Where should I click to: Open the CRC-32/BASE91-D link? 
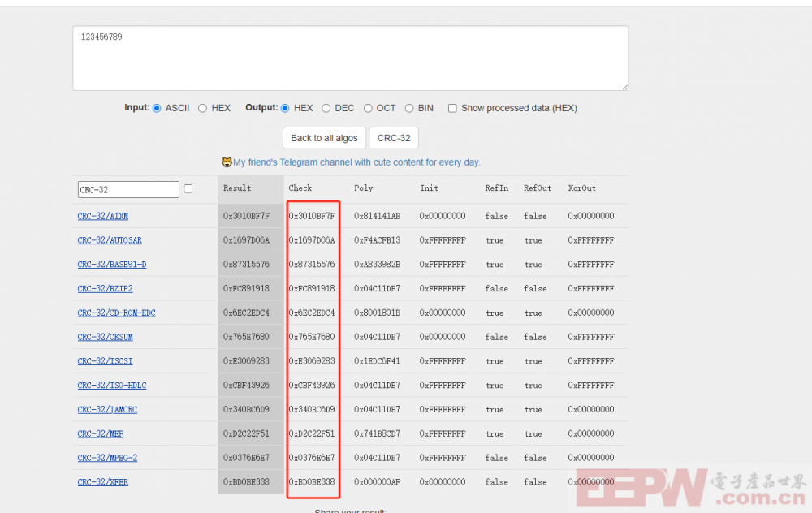(112, 265)
